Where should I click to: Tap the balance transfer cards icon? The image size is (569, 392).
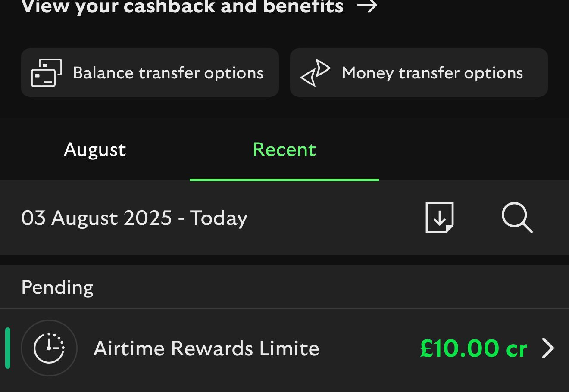click(x=46, y=73)
